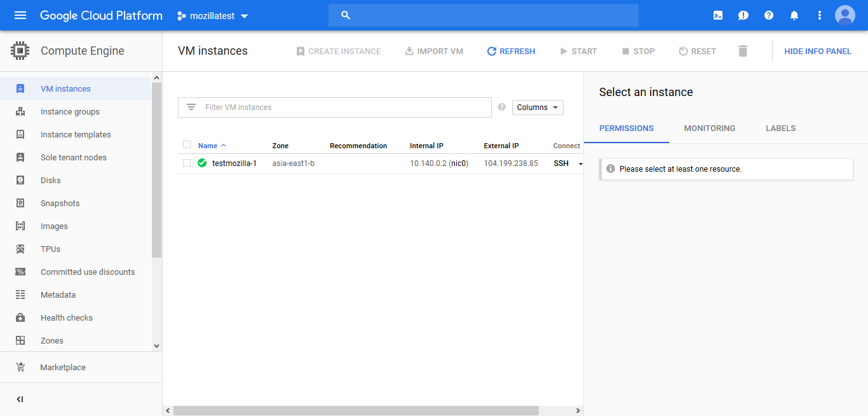
Task: Switch to the Labels tab
Action: [x=780, y=128]
